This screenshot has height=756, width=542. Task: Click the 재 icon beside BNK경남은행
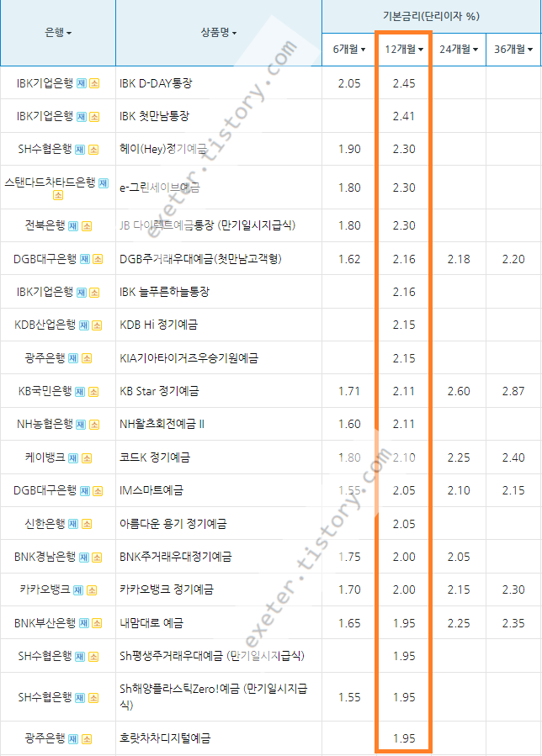pyautogui.click(x=84, y=558)
